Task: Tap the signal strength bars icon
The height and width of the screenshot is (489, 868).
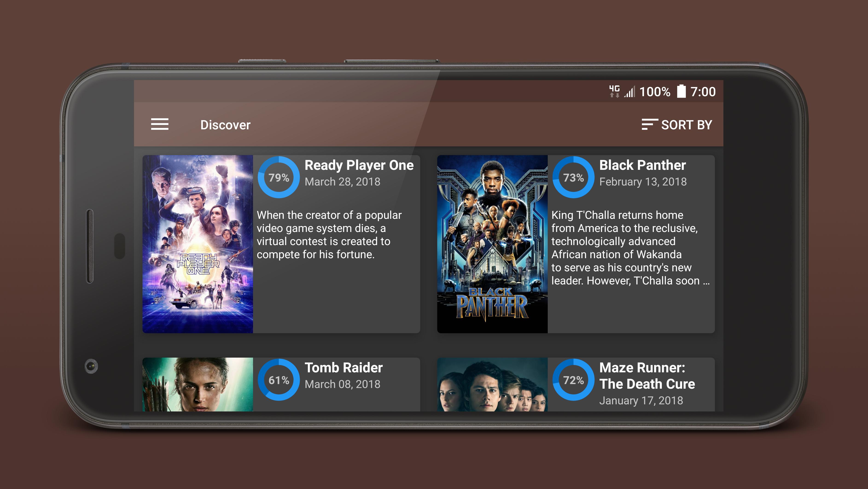Action: [x=629, y=92]
